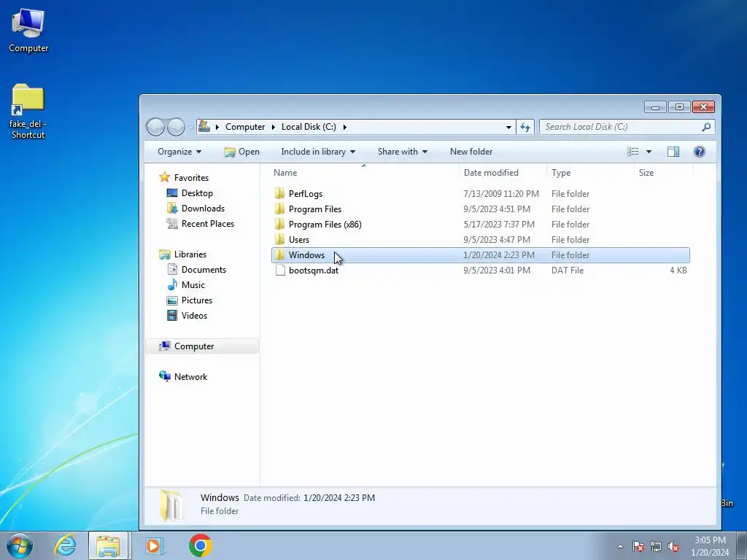The width and height of the screenshot is (747, 560).
Task: Click the bootsqm.dat file icon
Action: (280, 270)
